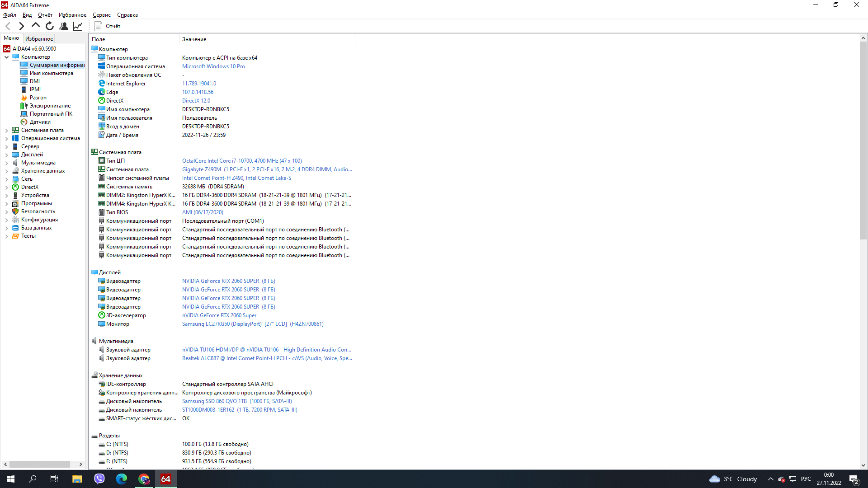Expand the Мультимедиа tree node
This screenshot has width=868, height=488.
[x=6, y=163]
